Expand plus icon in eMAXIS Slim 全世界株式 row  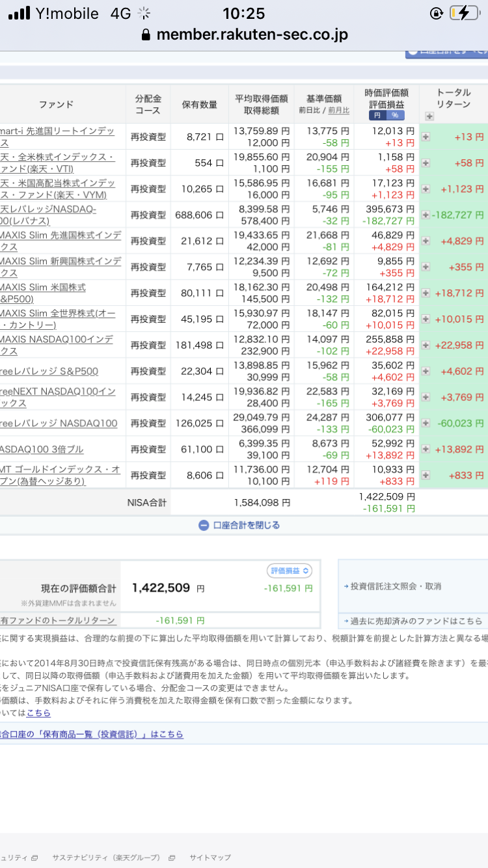point(426,319)
